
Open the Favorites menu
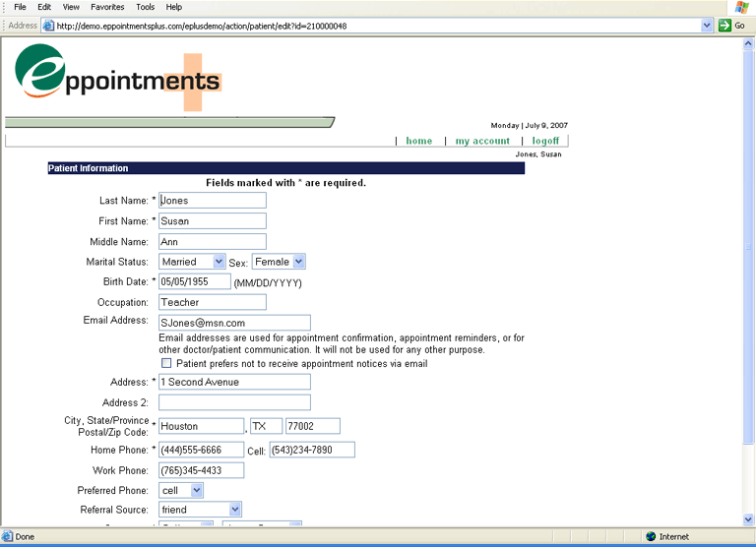pyautogui.click(x=107, y=7)
